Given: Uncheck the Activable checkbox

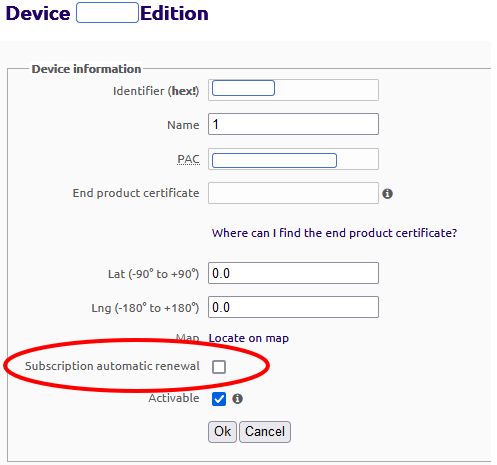Looking at the screenshot, I should pos(219,399).
